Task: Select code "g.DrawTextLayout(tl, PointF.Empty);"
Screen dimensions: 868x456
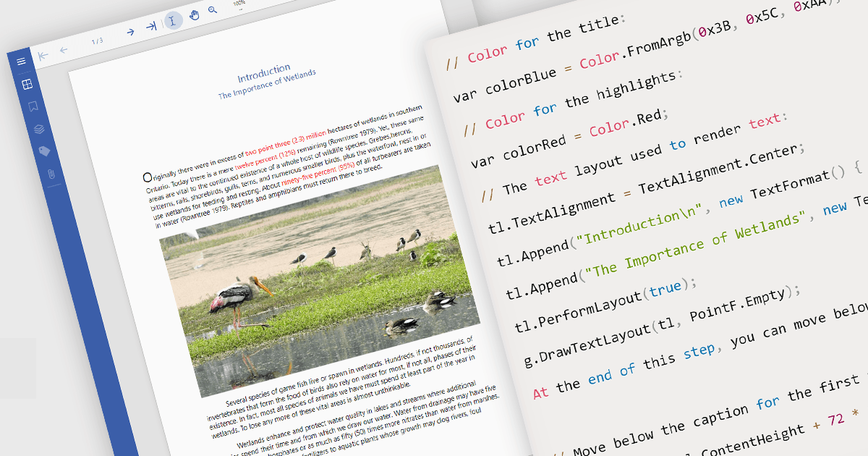Action: tap(662, 326)
